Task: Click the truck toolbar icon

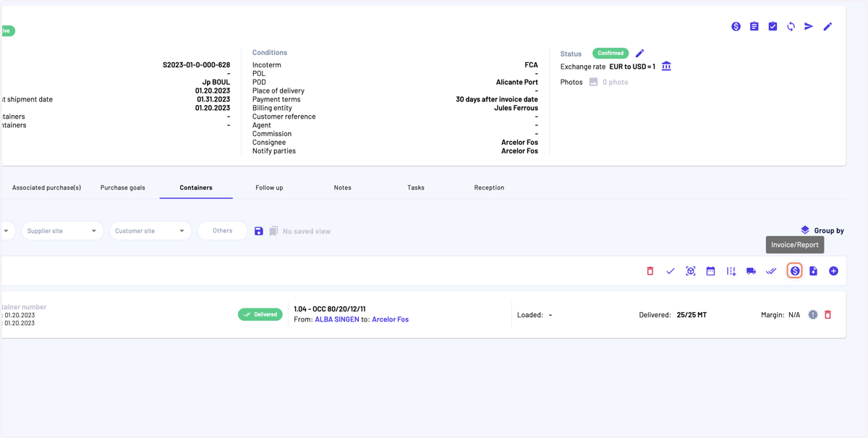Action: click(751, 271)
